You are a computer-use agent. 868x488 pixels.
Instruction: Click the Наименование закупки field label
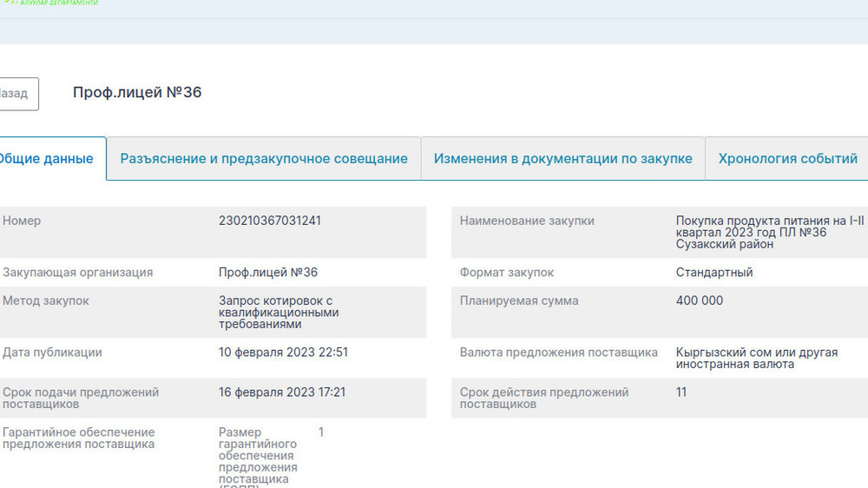tap(527, 221)
